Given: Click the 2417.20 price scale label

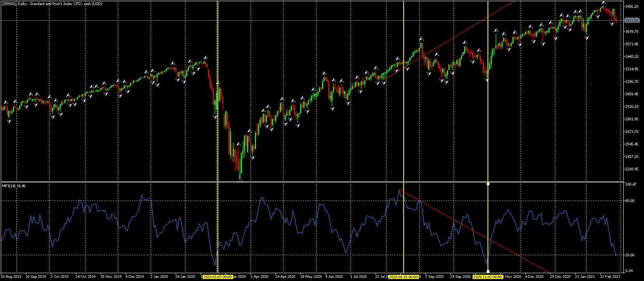Looking at the screenshot, I should 632,157.
